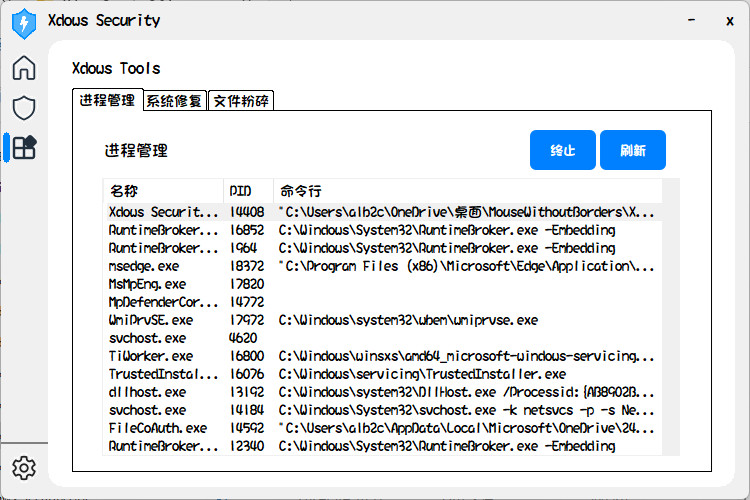This screenshot has height=500, width=750.
Task: Click the wmiprvse.exe command line path
Action: [408, 320]
